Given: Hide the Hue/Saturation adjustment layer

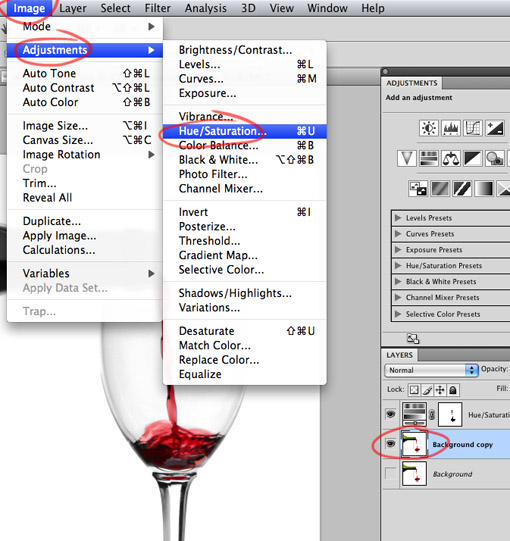Looking at the screenshot, I should [391, 414].
